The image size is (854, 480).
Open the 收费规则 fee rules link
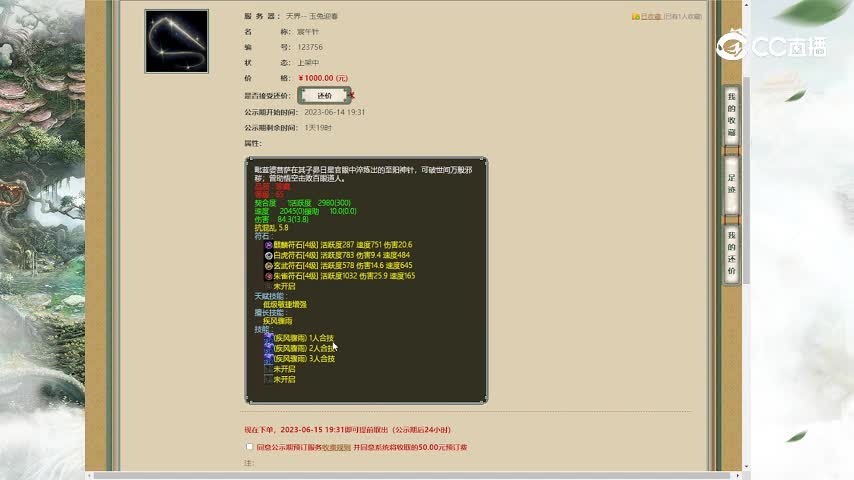click(336, 447)
